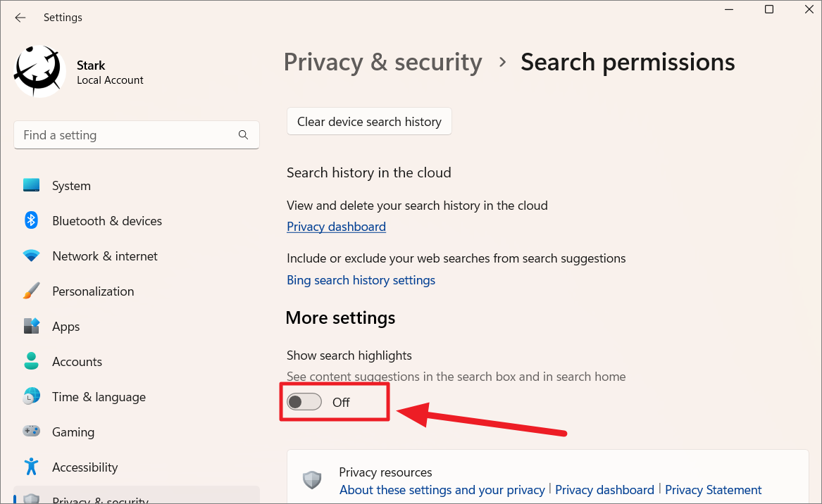Click the search magnifier icon
The width and height of the screenshot is (822, 504).
pos(243,135)
